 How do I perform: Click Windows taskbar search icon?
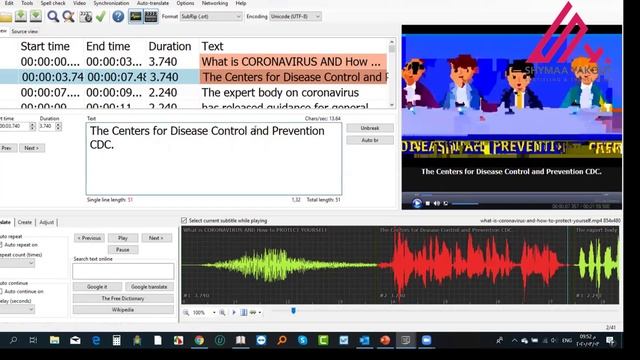tap(13, 340)
